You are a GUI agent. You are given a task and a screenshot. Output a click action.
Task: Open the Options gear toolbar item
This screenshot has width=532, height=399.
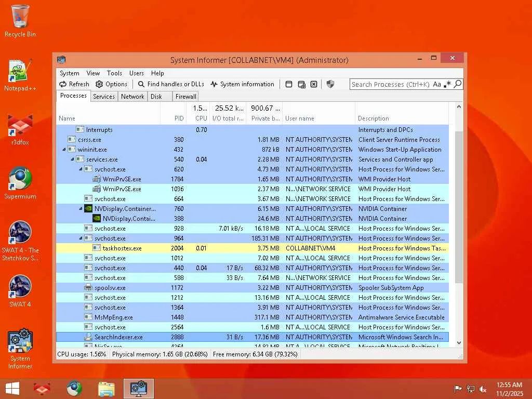pos(112,84)
